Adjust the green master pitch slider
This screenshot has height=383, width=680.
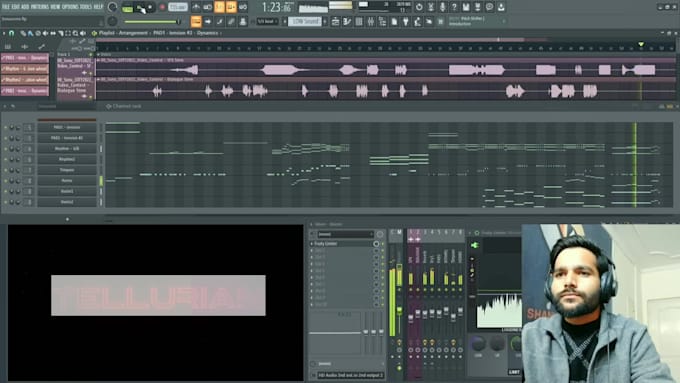[x=152, y=22]
